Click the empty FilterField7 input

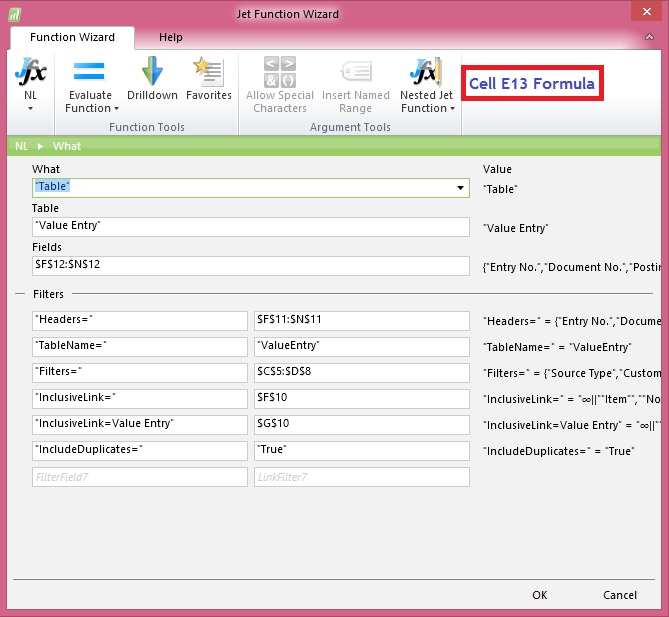click(x=139, y=477)
